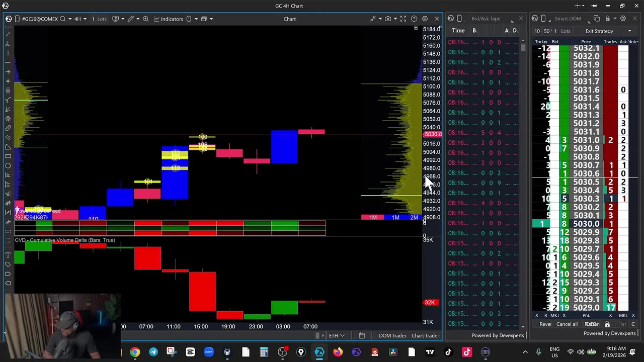Open chart help question mark icon
The image size is (644, 362).
click(x=414, y=19)
